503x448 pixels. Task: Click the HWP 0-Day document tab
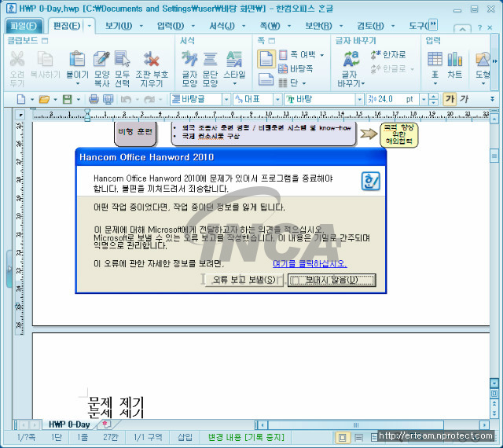(69, 424)
